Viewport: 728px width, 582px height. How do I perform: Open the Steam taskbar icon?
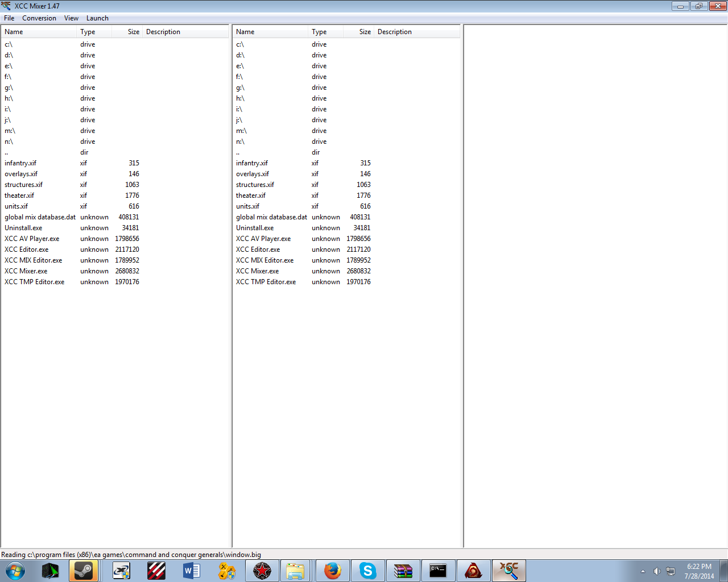[84, 571]
